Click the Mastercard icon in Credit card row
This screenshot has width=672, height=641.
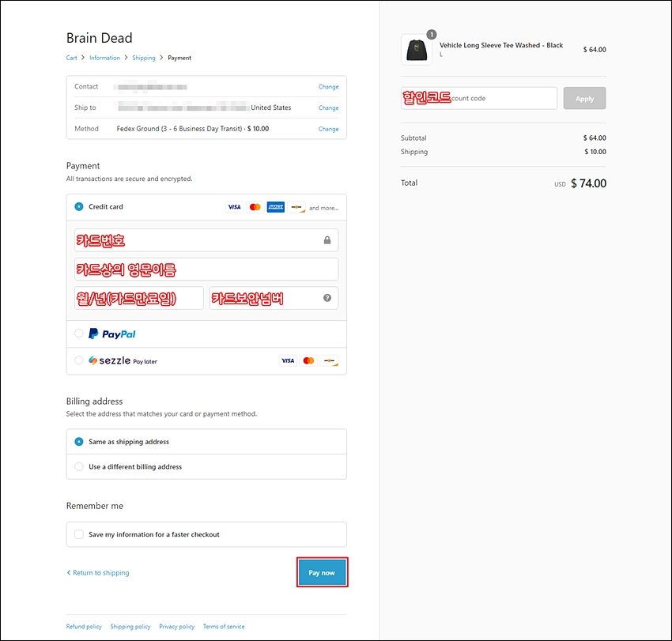pyautogui.click(x=255, y=207)
